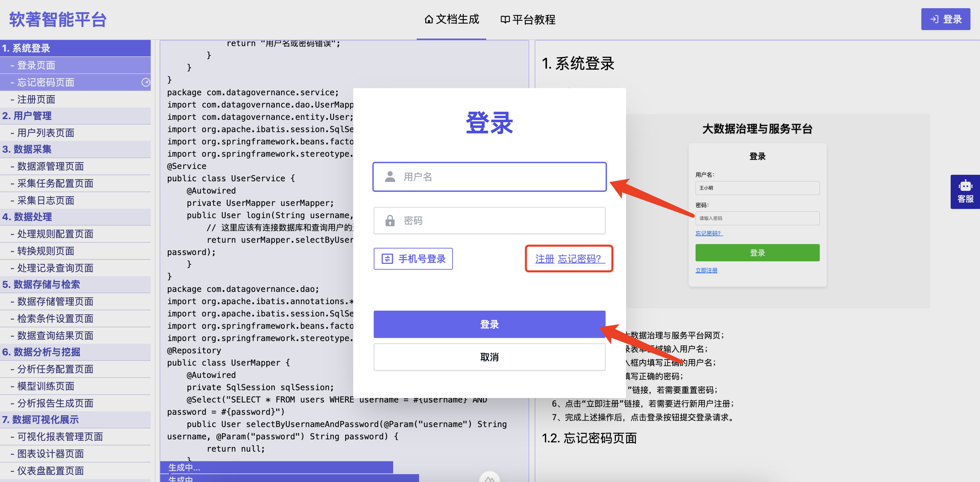The width and height of the screenshot is (980, 482).
Task: Click the switch icon in 手机号登录 button
Action: point(387,259)
